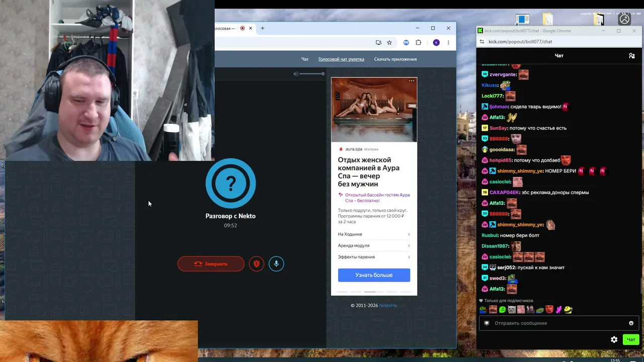The height and width of the screenshot is (362, 644).
Task: Click the username serj052 in chat
Action: point(506,267)
